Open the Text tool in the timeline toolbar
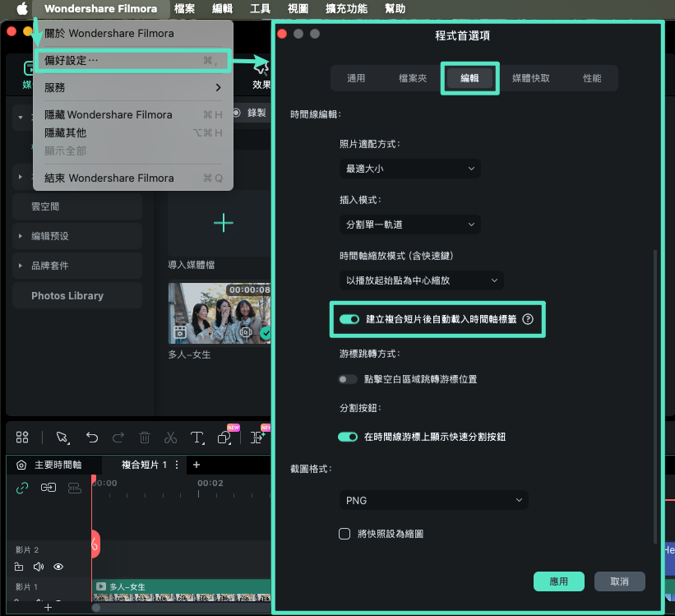The width and height of the screenshot is (675, 616). tap(196, 437)
